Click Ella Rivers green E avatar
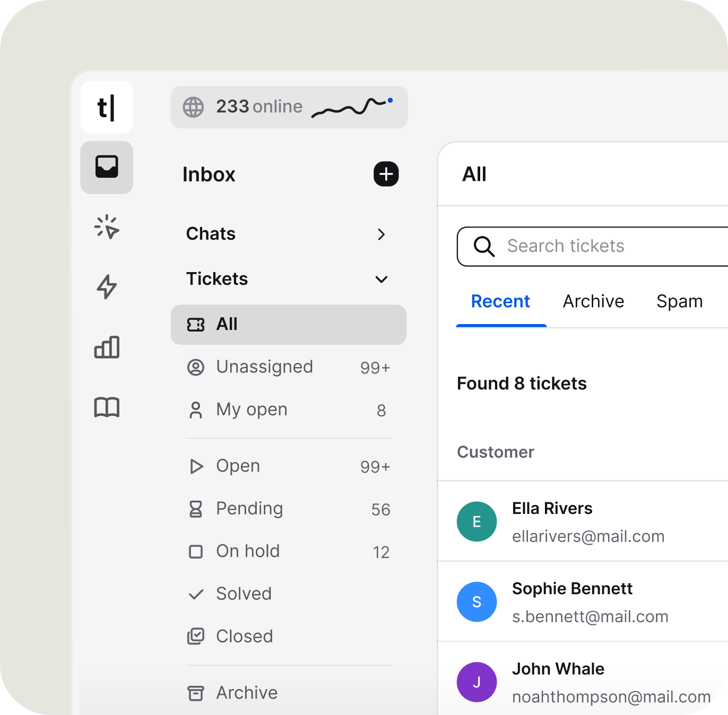 click(x=476, y=521)
